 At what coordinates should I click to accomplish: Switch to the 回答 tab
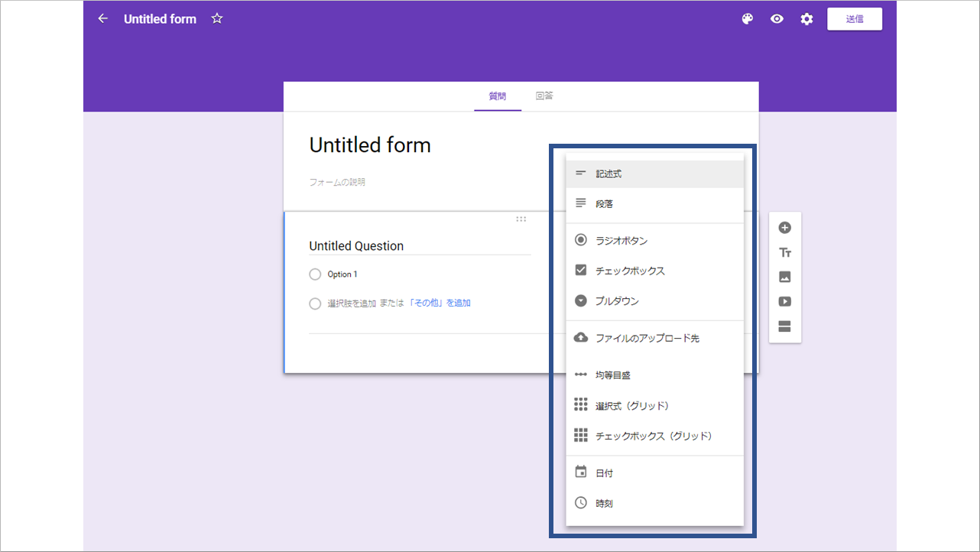coord(544,96)
